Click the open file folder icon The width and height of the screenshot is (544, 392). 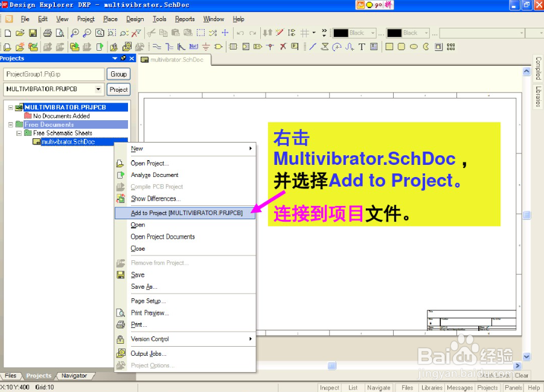pos(20,33)
